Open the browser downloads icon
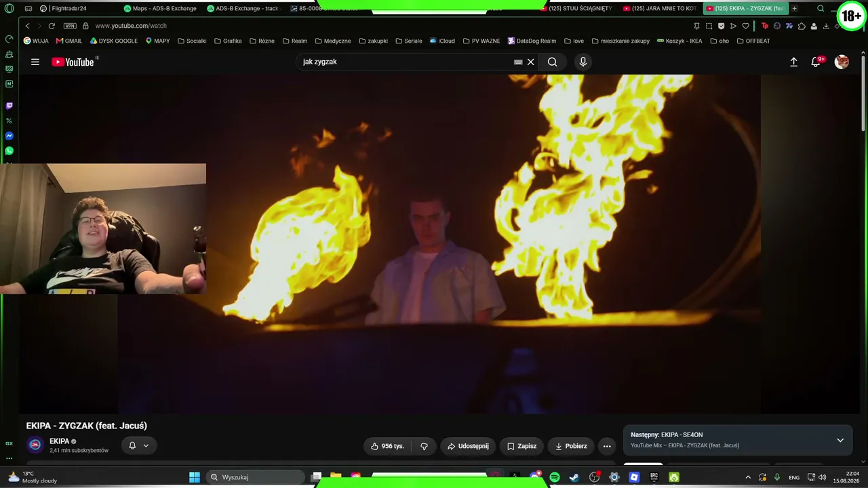 point(826,26)
